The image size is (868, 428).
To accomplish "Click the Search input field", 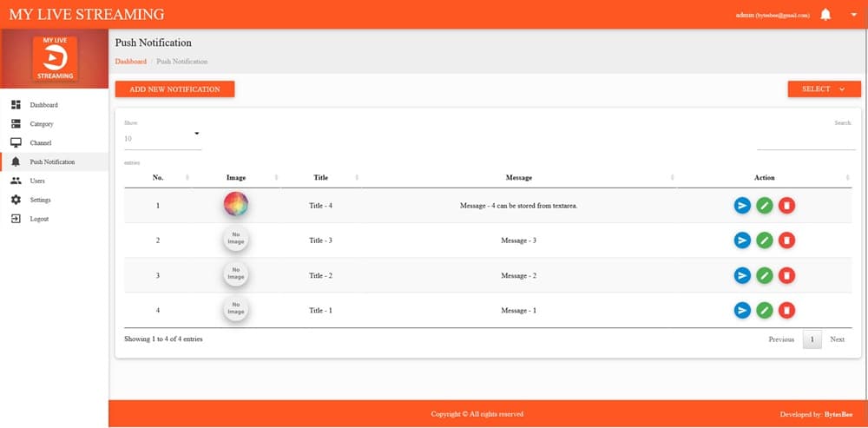I will tap(806, 142).
